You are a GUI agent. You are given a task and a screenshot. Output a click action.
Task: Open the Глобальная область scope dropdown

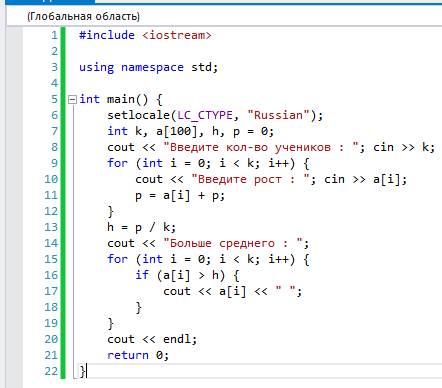(83, 16)
